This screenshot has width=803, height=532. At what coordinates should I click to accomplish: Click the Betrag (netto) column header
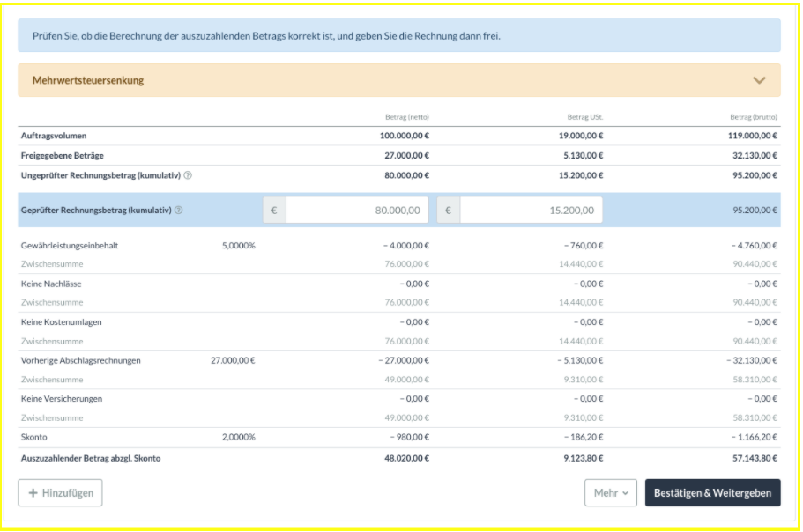tap(407, 117)
